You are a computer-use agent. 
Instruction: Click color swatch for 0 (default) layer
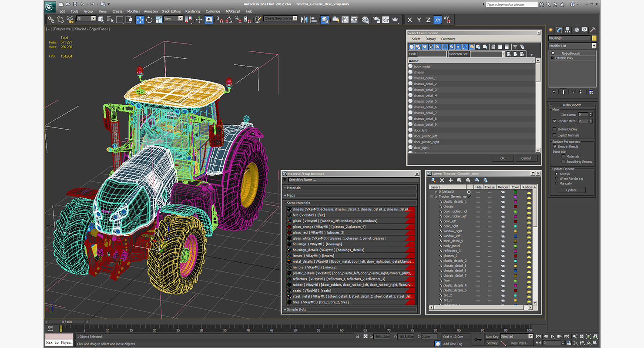[515, 192]
